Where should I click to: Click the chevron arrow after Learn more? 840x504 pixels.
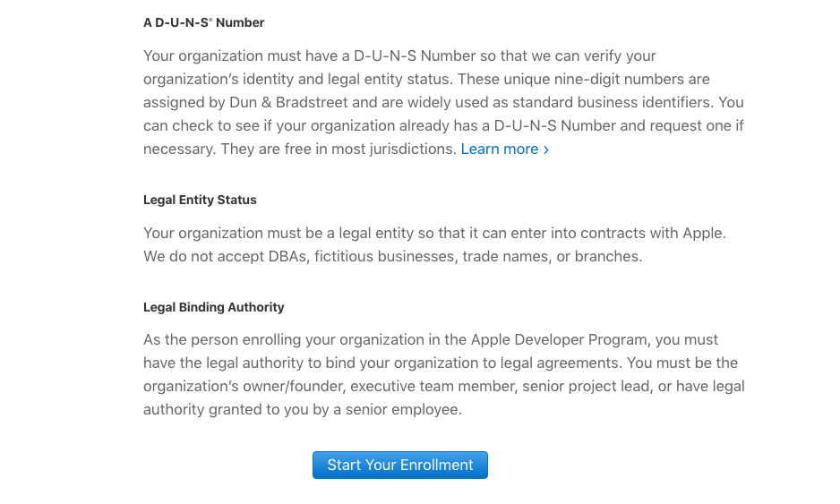pyautogui.click(x=546, y=150)
